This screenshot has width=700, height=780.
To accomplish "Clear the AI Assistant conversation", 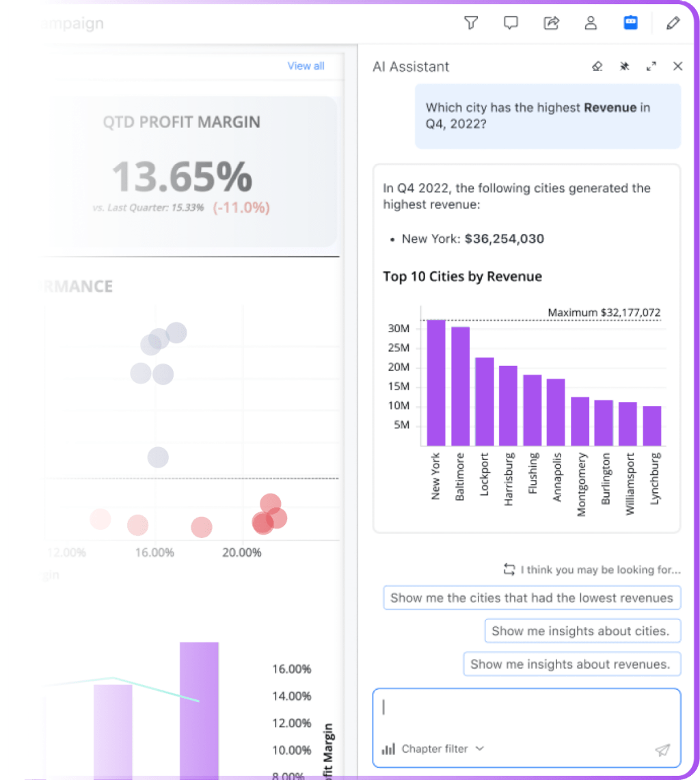I will pos(597,66).
